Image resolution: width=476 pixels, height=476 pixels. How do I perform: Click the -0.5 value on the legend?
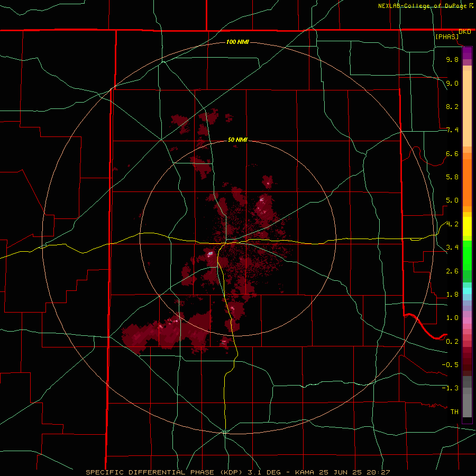[x=450, y=365]
